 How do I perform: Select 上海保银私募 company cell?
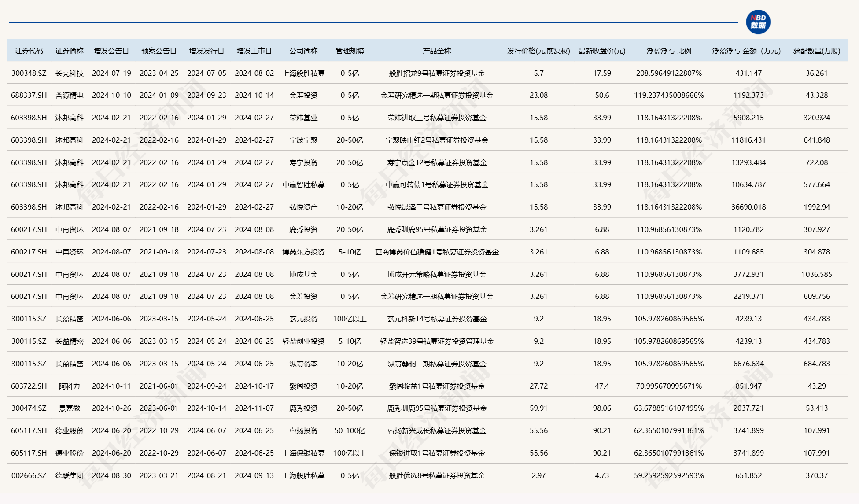pos(303,453)
